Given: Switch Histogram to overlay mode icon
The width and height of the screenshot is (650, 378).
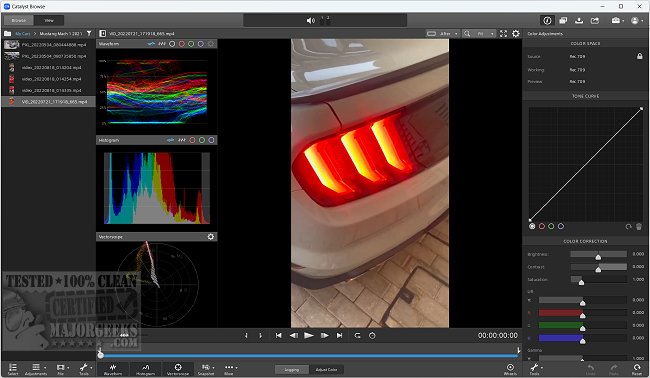Looking at the screenshot, I should [171, 140].
